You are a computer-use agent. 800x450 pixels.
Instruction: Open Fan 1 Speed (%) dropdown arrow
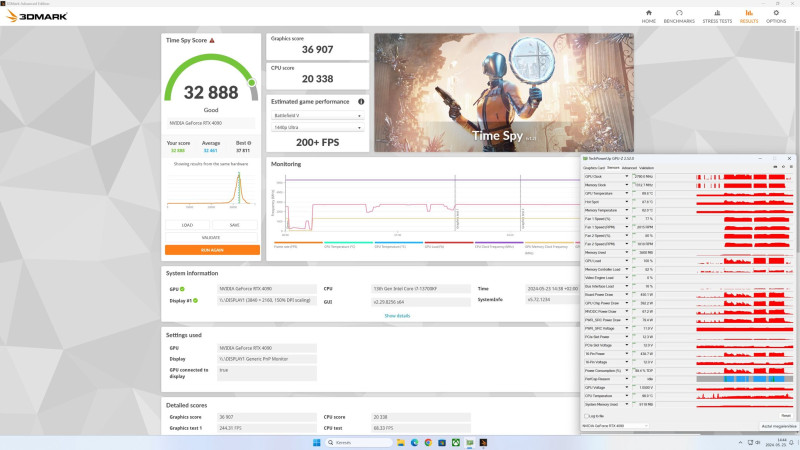click(627, 218)
